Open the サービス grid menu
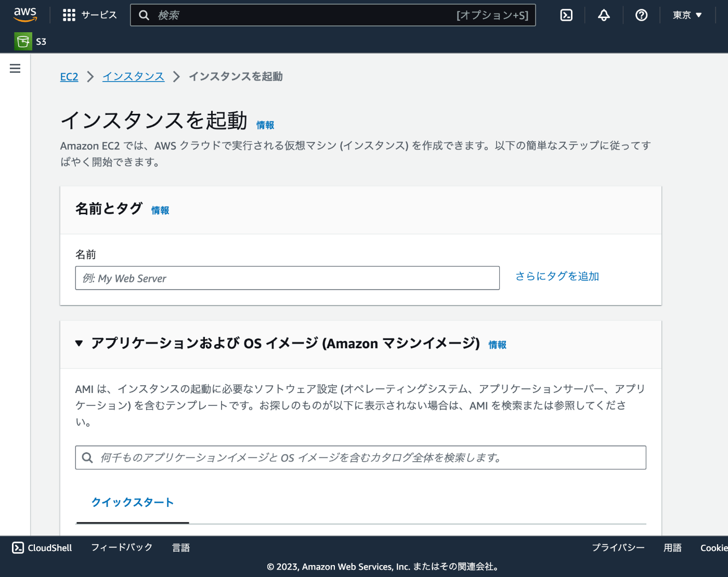The image size is (728, 577). [x=69, y=15]
